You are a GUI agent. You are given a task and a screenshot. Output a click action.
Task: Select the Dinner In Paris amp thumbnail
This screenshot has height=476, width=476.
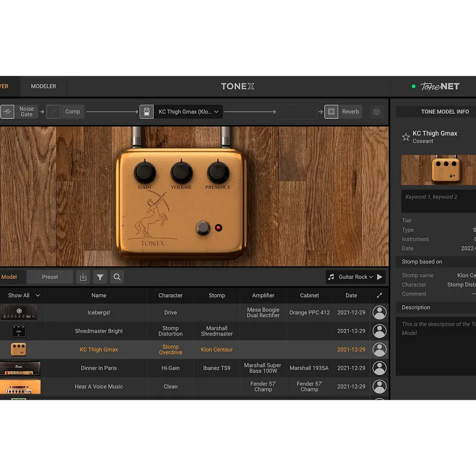(x=20, y=368)
